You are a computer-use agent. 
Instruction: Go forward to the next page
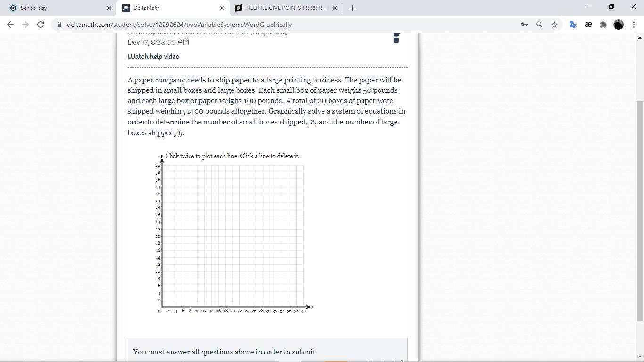25,25
